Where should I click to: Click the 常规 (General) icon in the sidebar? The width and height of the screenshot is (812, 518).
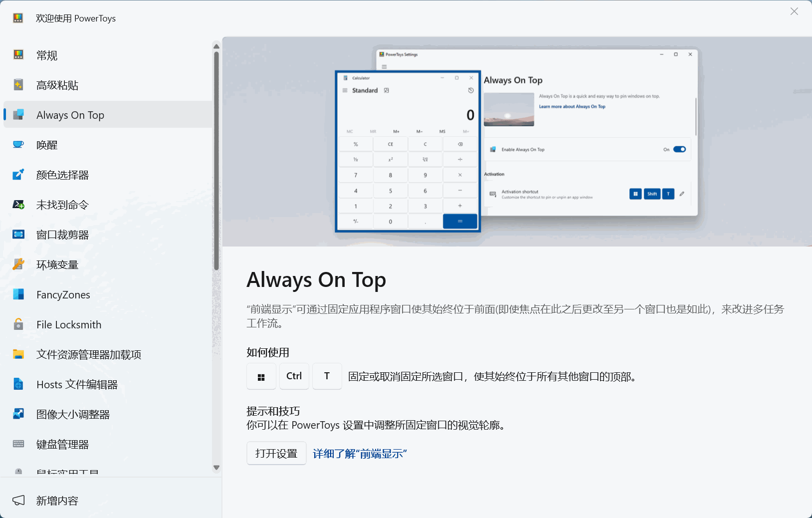(18, 55)
